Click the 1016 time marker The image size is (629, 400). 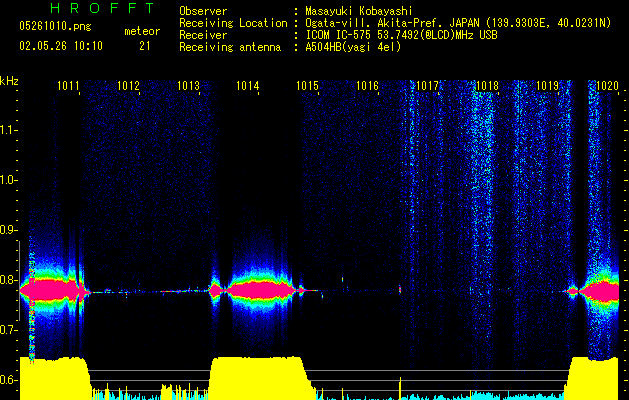click(x=367, y=85)
